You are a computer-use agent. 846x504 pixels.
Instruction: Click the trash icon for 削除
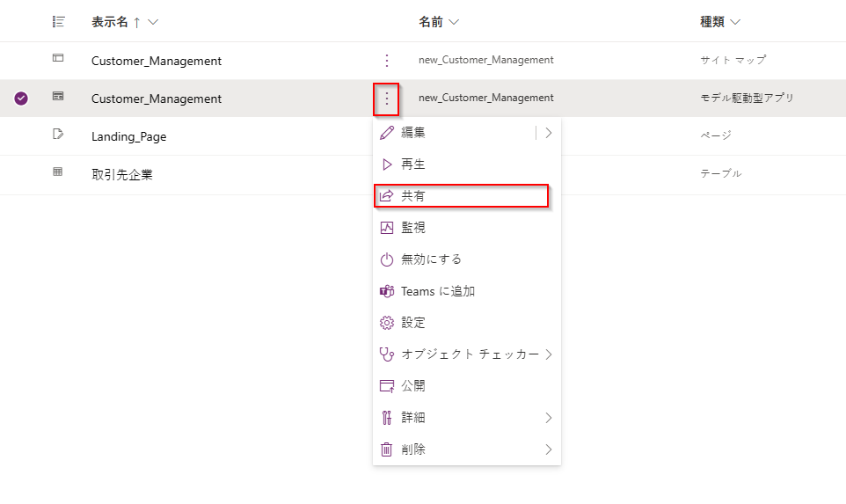tap(386, 449)
